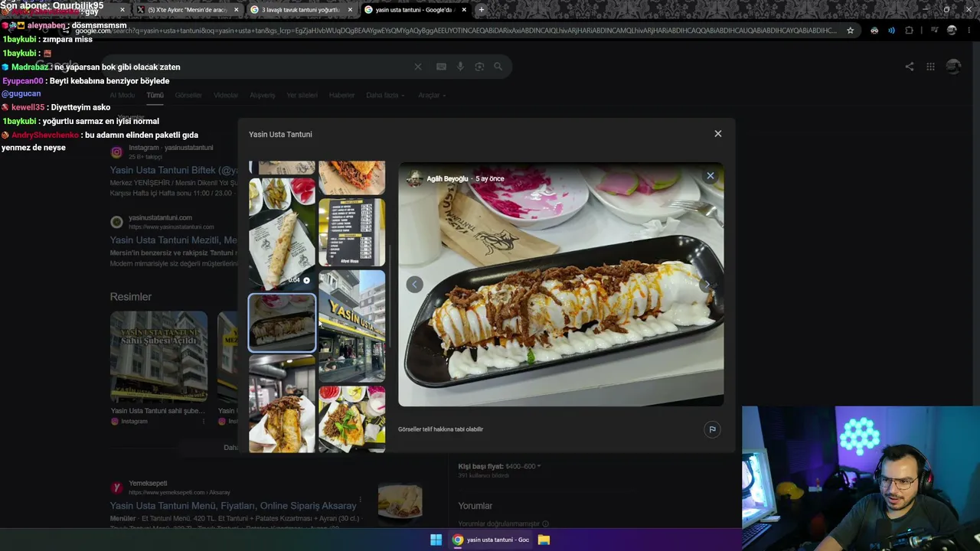Open the Google account avatar on the page

point(953,67)
